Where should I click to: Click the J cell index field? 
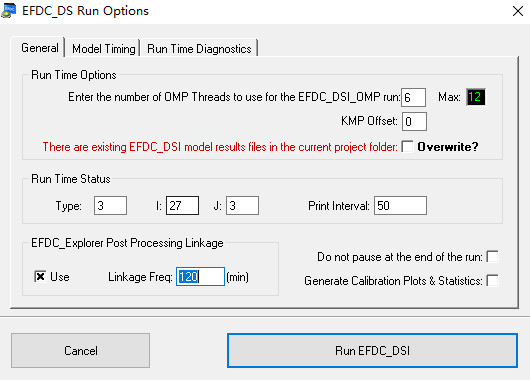tap(242, 206)
